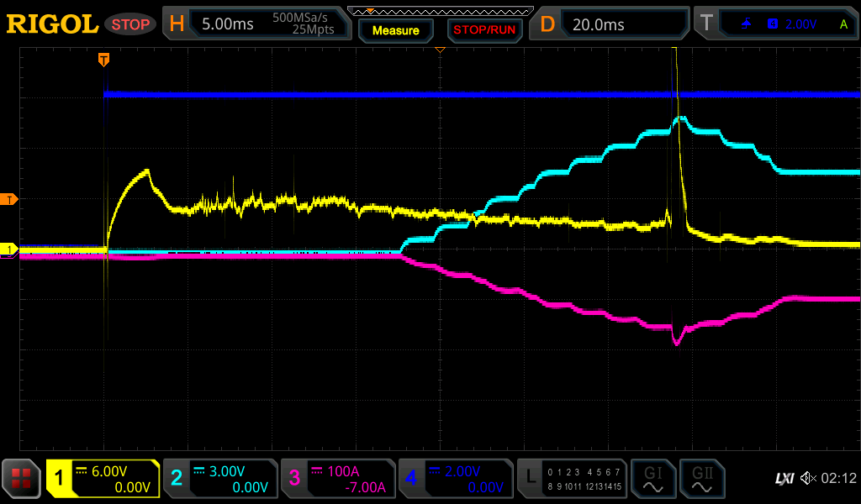
Task: Click the RIGOL logo
Action: tap(52, 24)
